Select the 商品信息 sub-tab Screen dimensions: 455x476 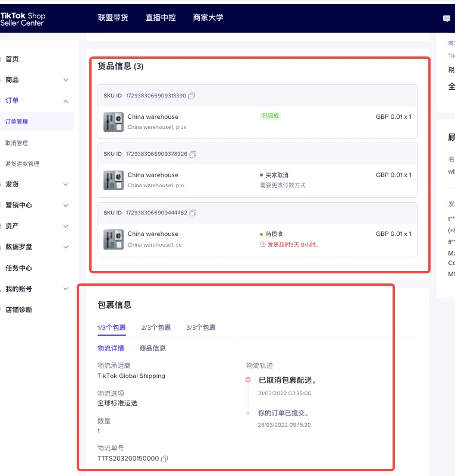click(x=152, y=348)
